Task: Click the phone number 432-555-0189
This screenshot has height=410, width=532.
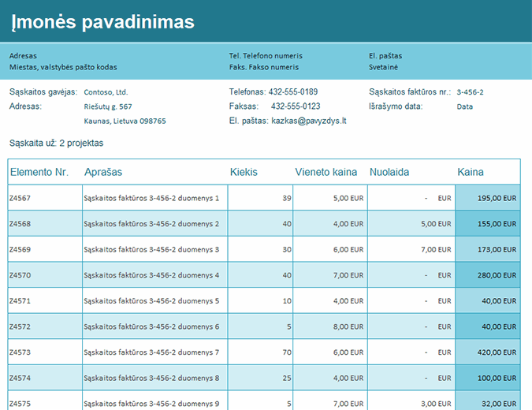Action: click(x=292, y=91)
